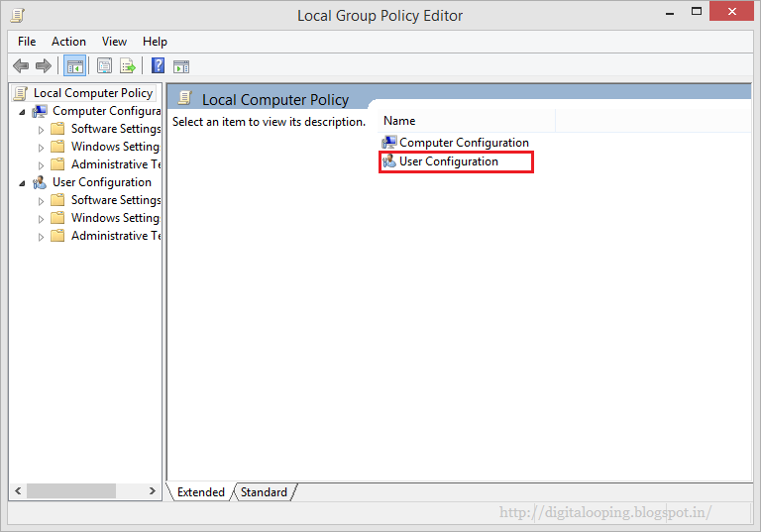Image resolution: width=761 pixels, height=532 pixels.
Task: Select User Configuration text in Name list
Action: pos(449,161)
